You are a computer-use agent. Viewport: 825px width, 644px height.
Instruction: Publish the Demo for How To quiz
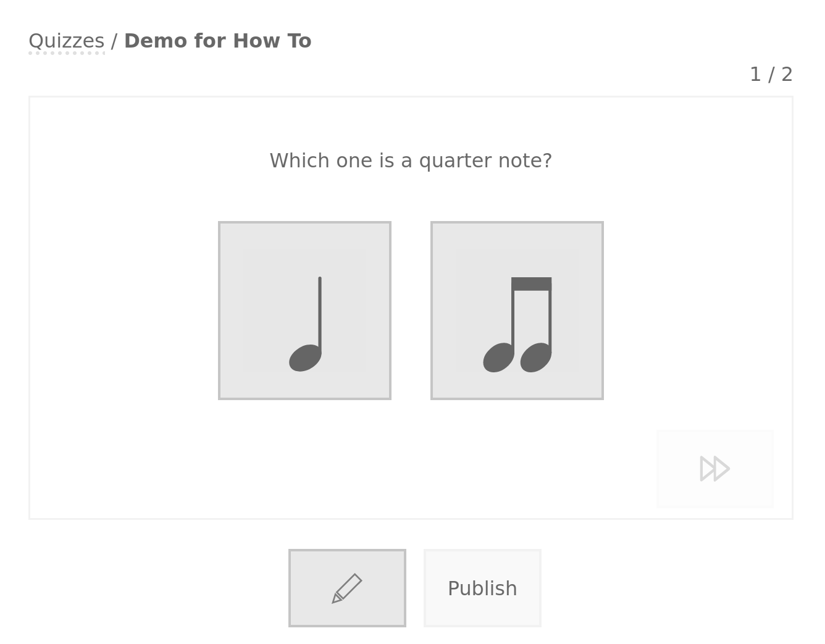[482, 588]
